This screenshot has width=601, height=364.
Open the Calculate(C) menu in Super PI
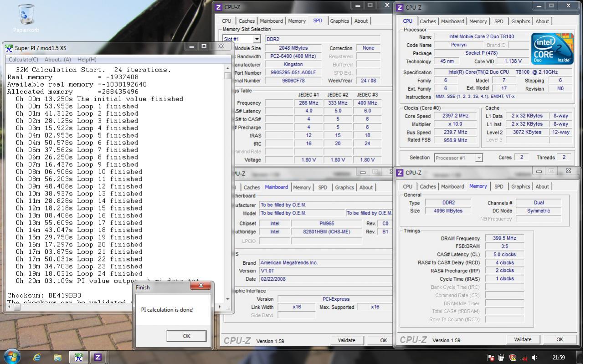pos(23,60)
